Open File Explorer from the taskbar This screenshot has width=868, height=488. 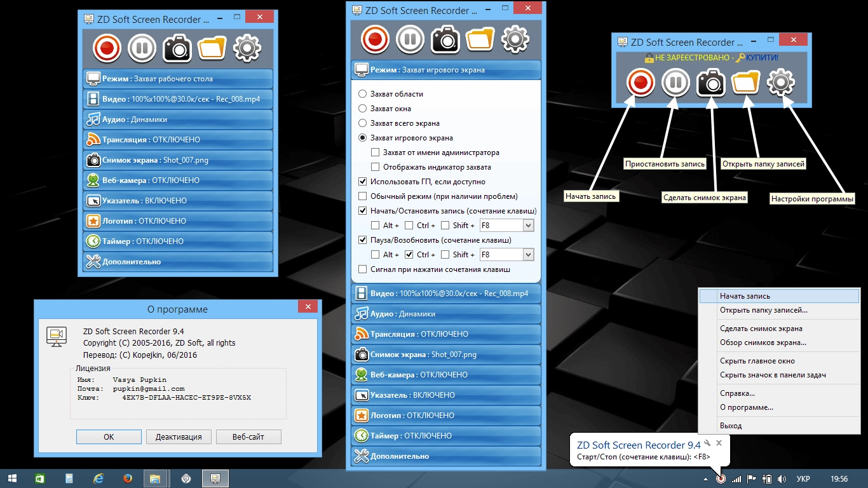pos(155,478)
